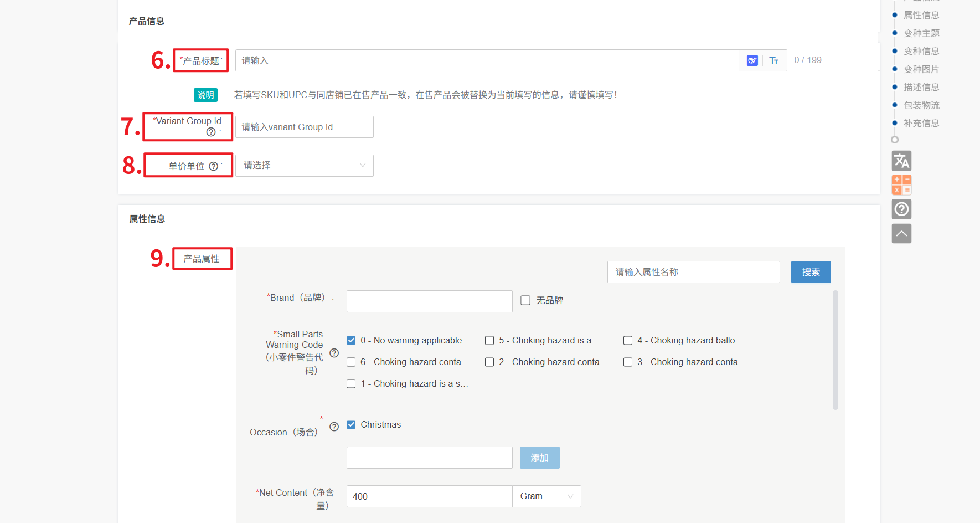Click the AI whale icon in title field
980x523 pixels.
[x=752, y=60]
